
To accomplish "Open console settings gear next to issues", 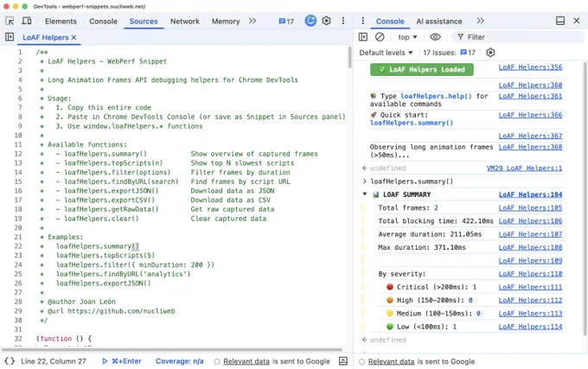I will pos(490,53).
